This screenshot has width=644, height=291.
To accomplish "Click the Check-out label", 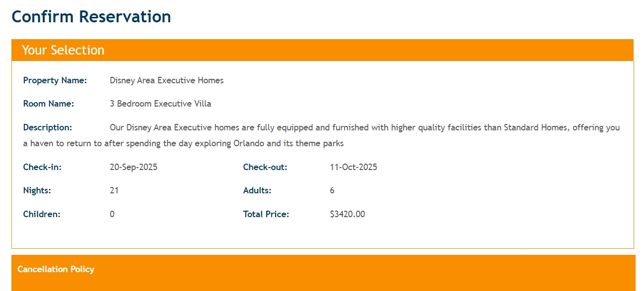I will (265, 167).
